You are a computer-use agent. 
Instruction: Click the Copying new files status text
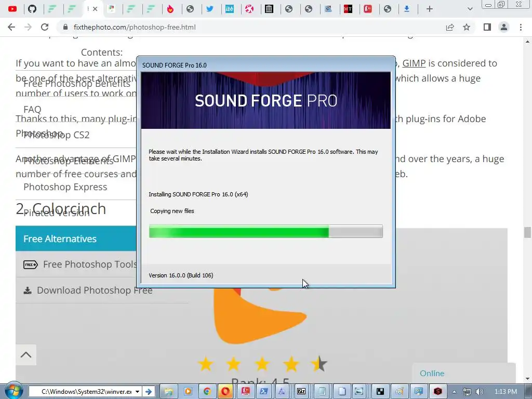tap(172, 211)
